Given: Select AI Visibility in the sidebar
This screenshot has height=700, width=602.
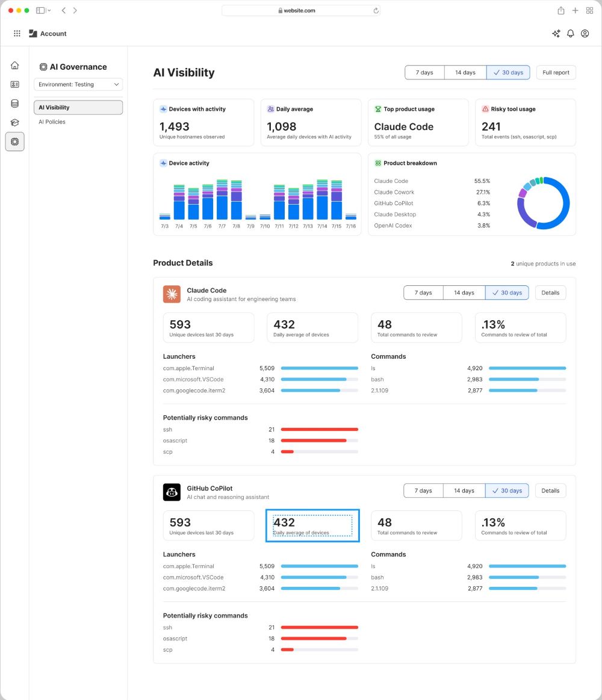Looking at the screenshot, I should pos(78,108).
